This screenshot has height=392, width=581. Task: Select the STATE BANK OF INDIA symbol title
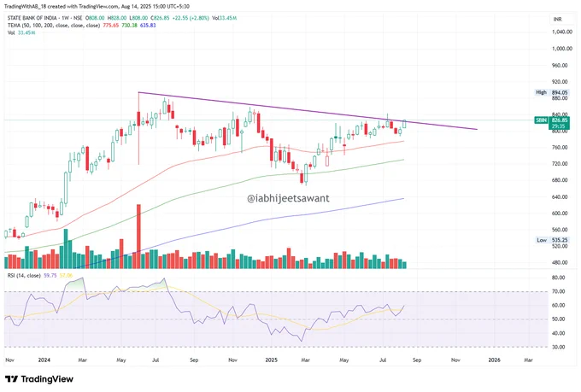click(32, 18)
